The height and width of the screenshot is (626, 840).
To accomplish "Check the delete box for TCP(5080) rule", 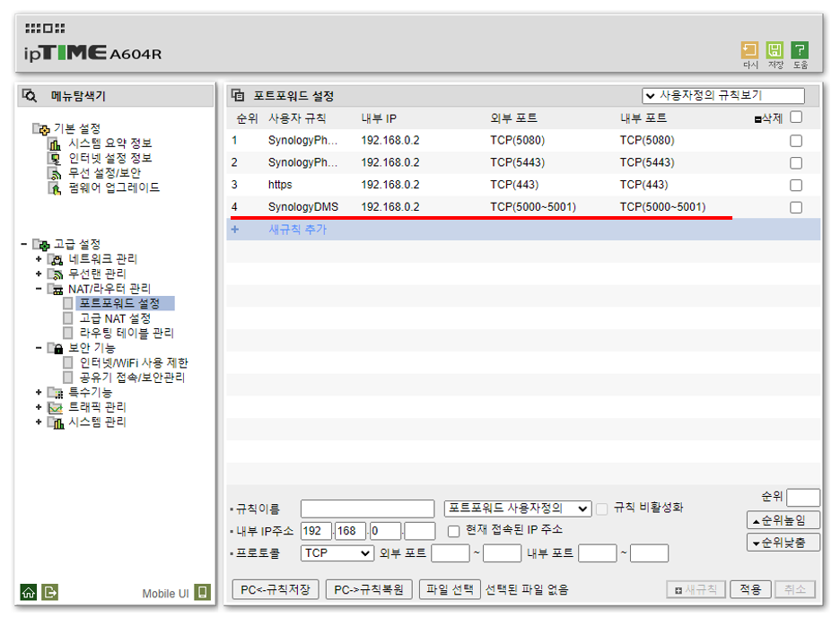I will click(796, 141).
